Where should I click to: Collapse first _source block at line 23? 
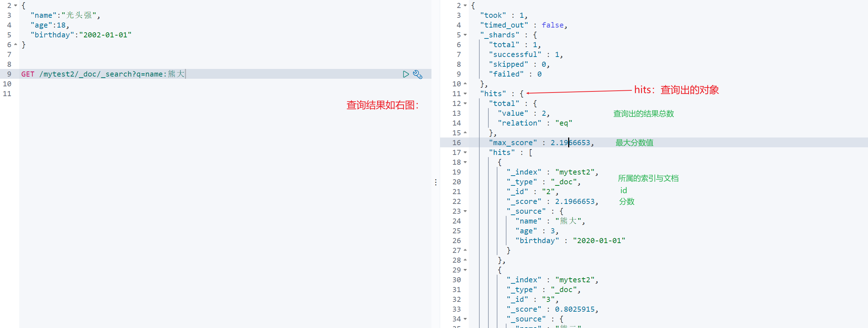[x=465, y=211]
